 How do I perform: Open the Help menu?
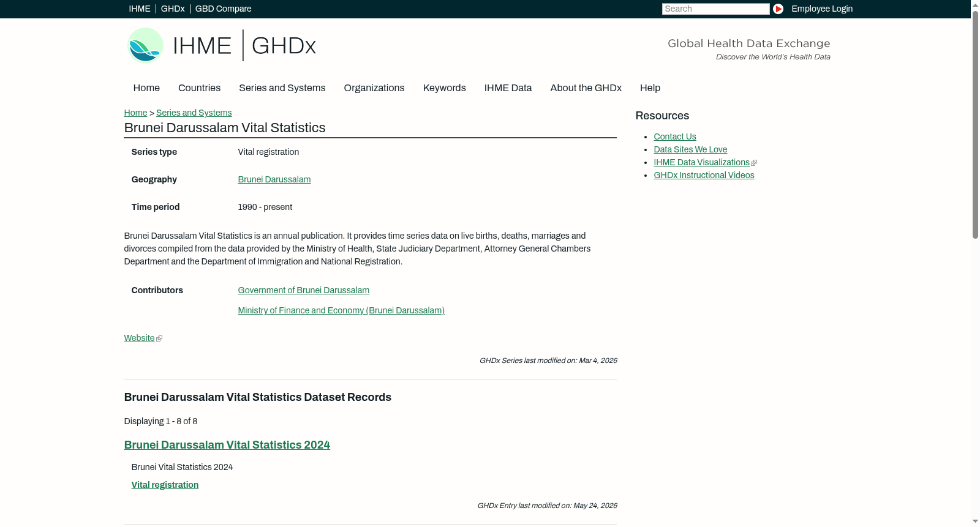(650, 88)
